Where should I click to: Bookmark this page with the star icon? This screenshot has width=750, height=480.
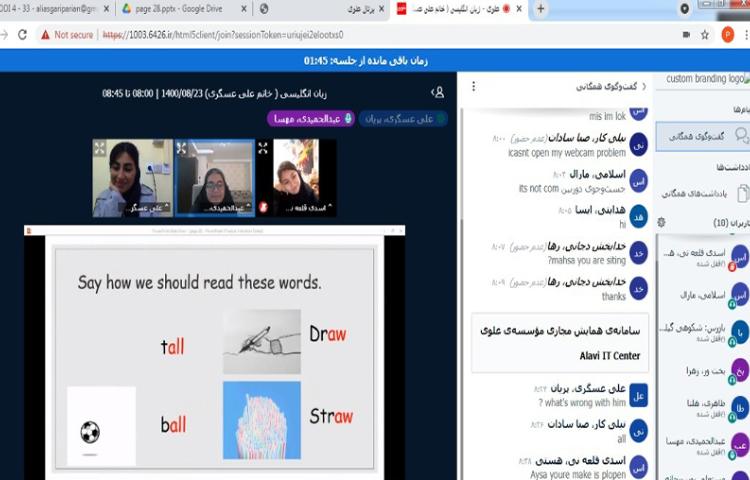click(705, 35)
